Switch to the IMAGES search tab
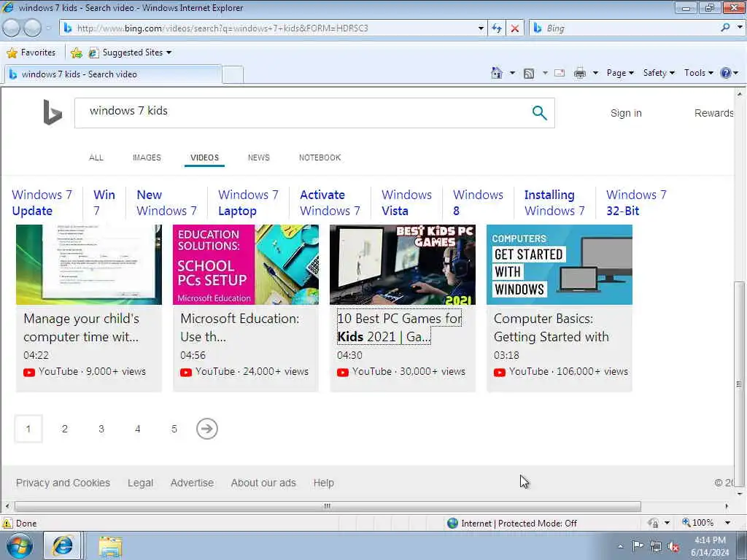 click(147, 157)
